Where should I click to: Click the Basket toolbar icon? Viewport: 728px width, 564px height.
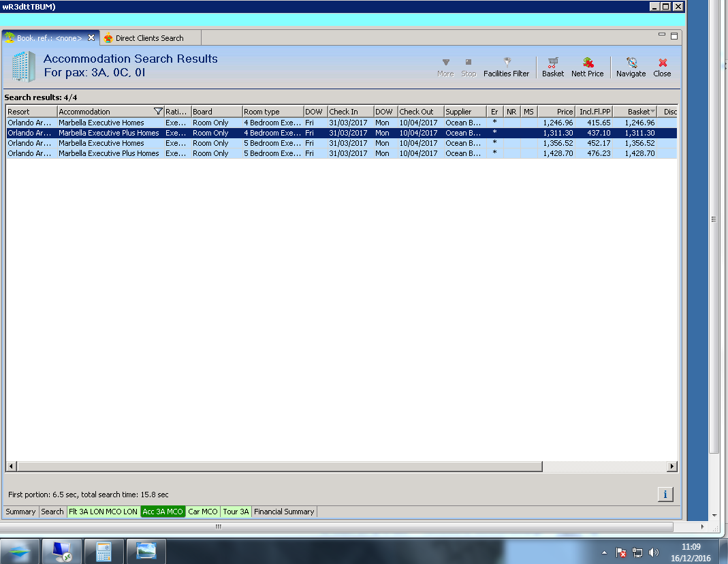coord(552,67)
